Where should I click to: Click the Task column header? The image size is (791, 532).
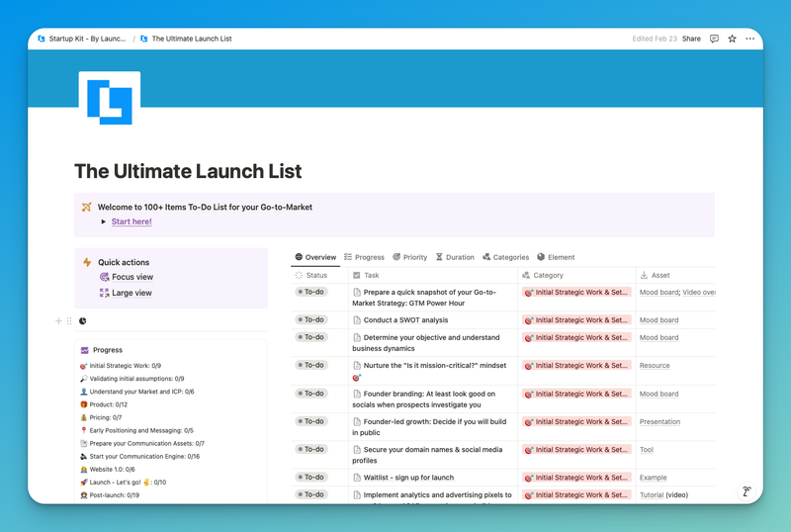[433, 276]
